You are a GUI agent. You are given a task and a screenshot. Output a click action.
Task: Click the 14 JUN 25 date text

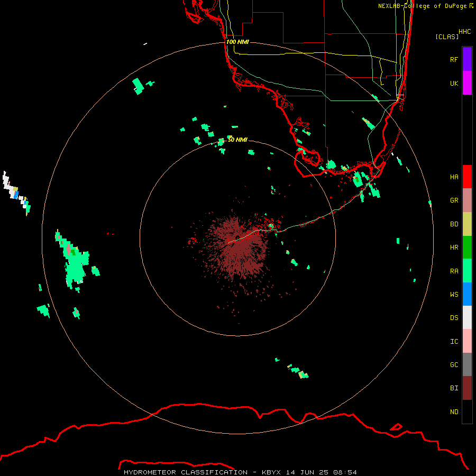coord(307,472)
